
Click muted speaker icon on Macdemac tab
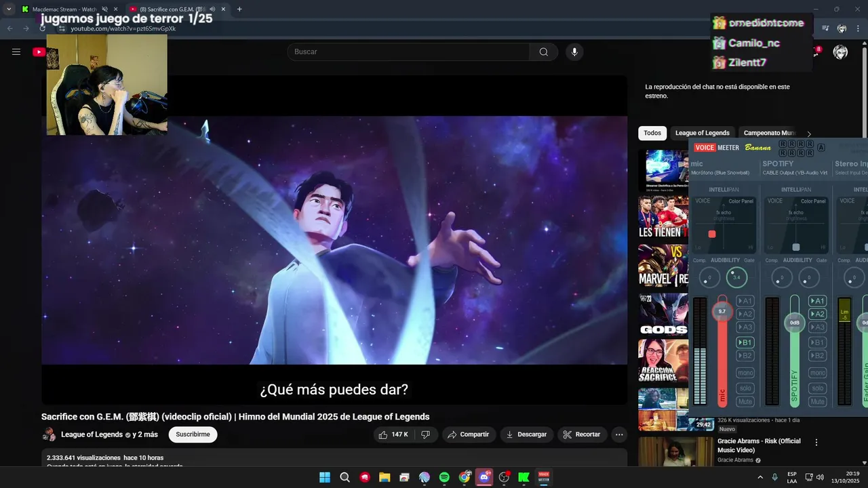pos(104,9)
